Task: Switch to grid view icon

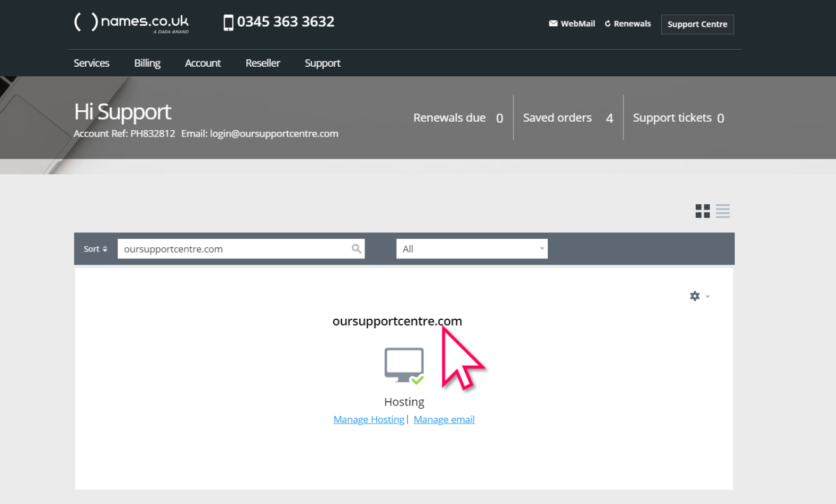Action: 702,211
